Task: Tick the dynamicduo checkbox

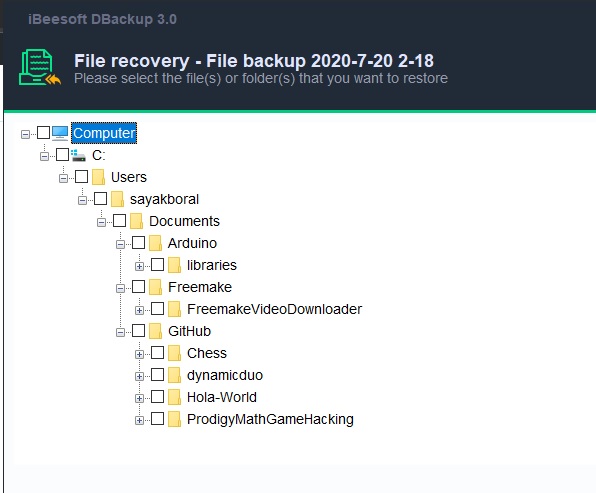Action: [x=157, y=375]
